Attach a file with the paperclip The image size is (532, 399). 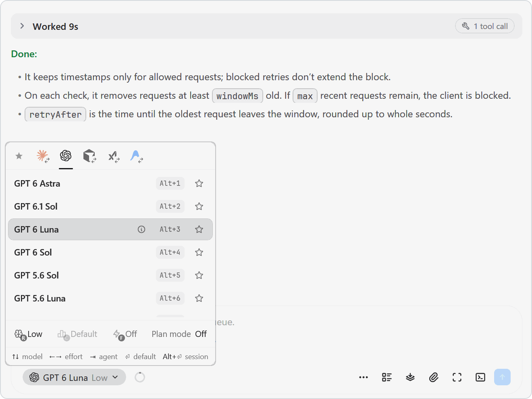click(x=434, y=378)
